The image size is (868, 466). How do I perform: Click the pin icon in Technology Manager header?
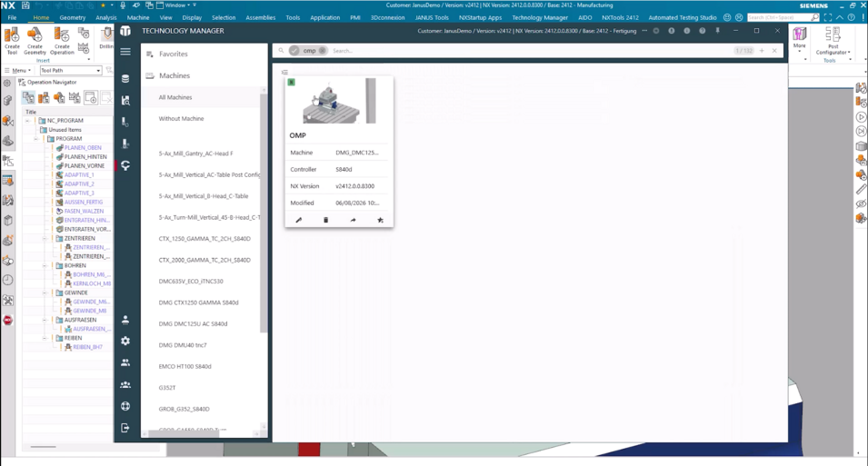[717, 31]
